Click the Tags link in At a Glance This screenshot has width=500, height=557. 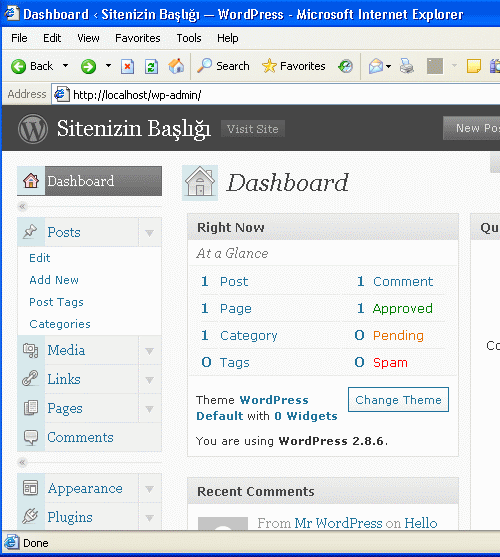[x=235, y=362]
